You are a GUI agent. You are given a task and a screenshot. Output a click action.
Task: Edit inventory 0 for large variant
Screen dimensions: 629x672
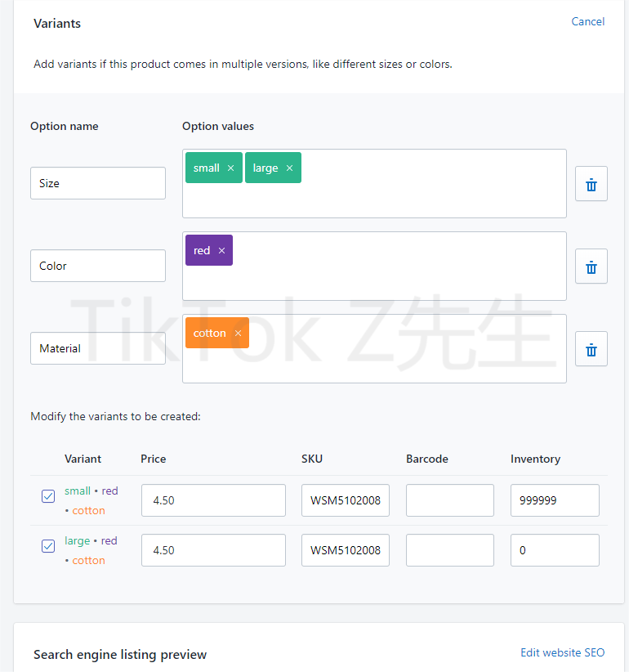[555, 550]
